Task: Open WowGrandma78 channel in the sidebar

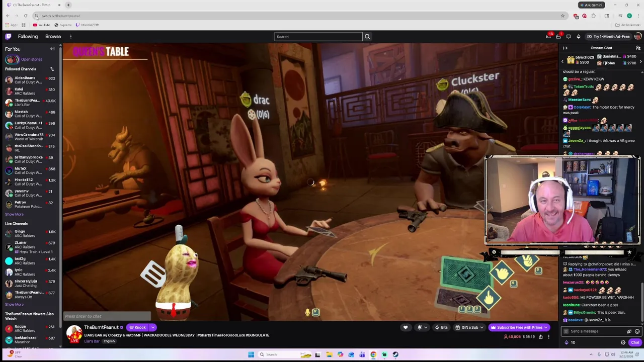Action: 30,136
